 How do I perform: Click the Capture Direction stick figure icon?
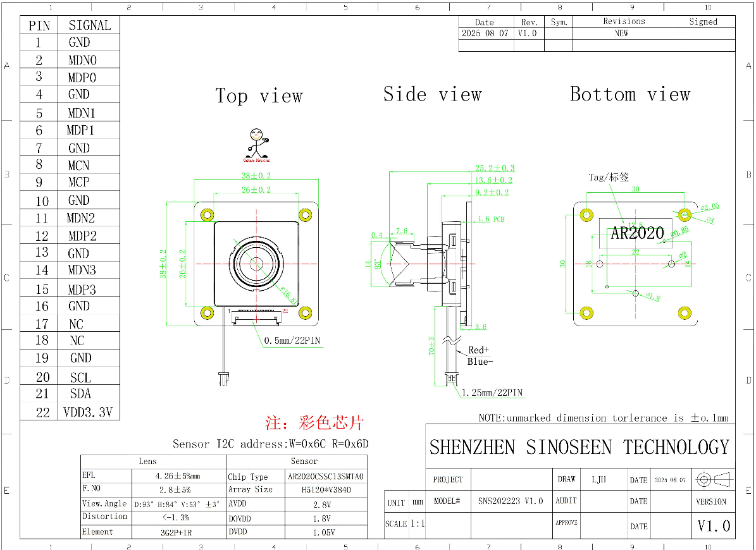tap(256, 144)
